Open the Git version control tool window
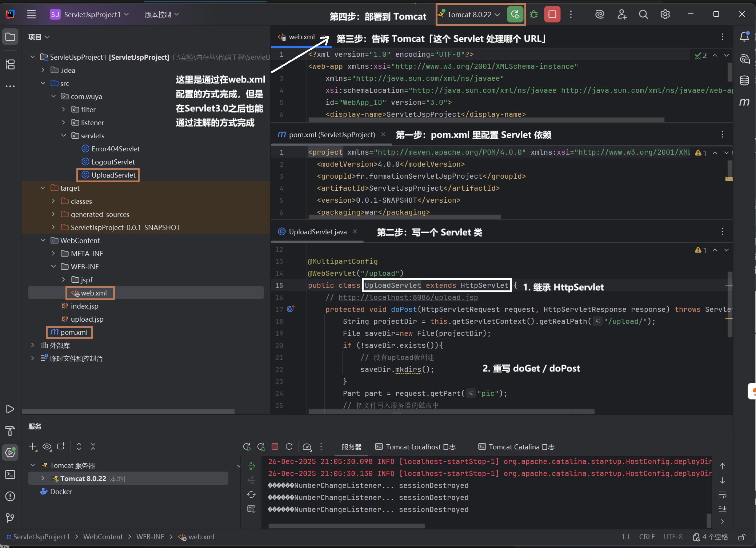 pos(10,517)
